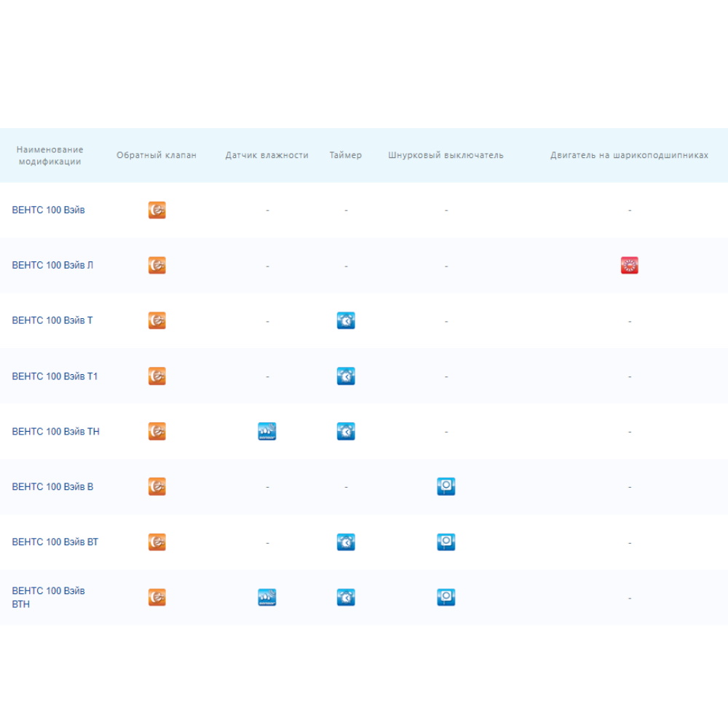The width and height of the screenshot is (728, 728).
Task: Click backdraft valve icon for ВЕНТС 100 Вэйв
Action: click(x=157, y=210)
